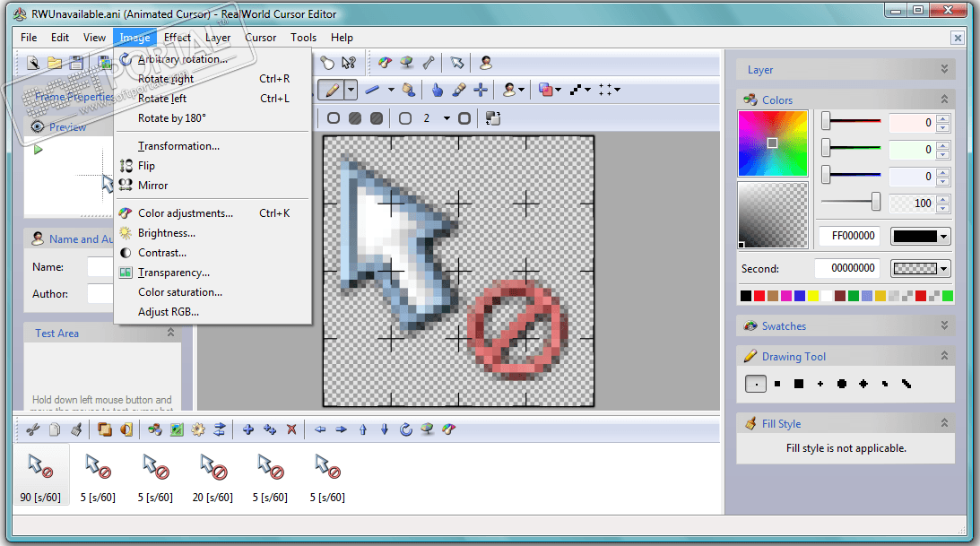Select the small plus brush shape
980x546 pixels.
point(820,384)
